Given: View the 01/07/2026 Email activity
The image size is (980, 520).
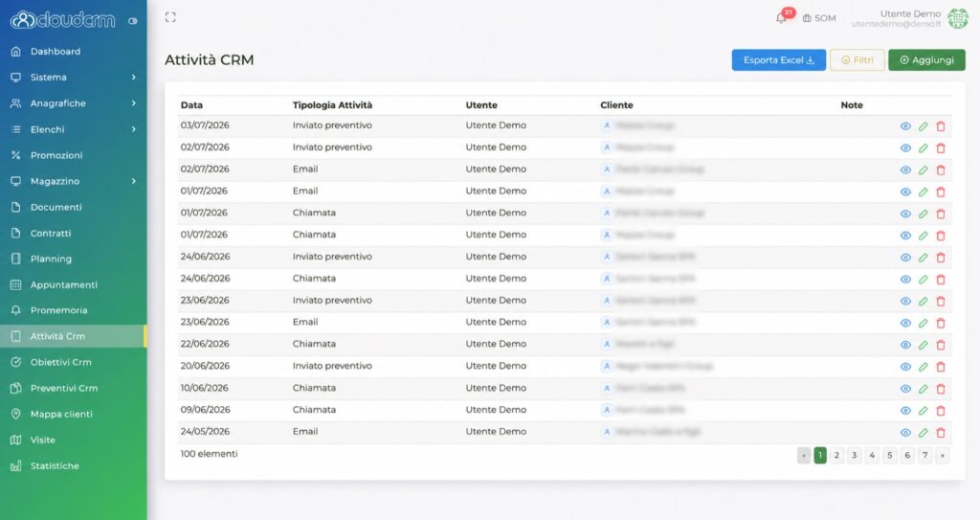Looking at the screenshot, I should 905,192.
